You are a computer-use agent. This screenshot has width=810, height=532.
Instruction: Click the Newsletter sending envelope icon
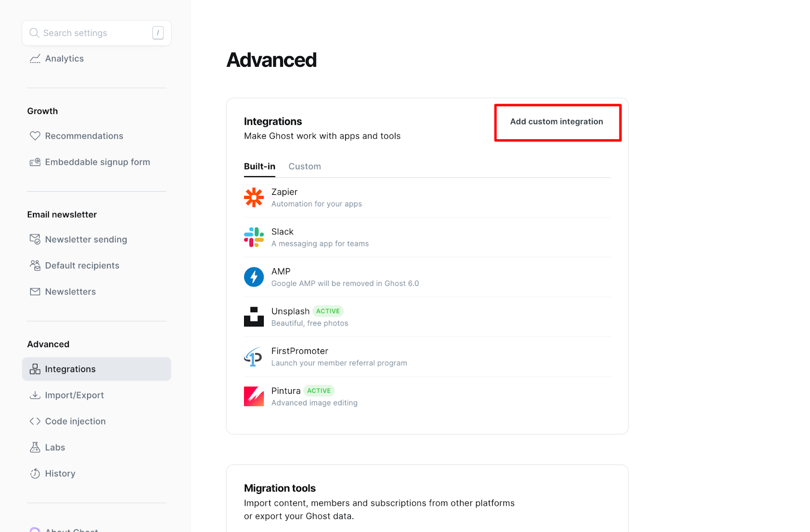[x=35, y=239]
